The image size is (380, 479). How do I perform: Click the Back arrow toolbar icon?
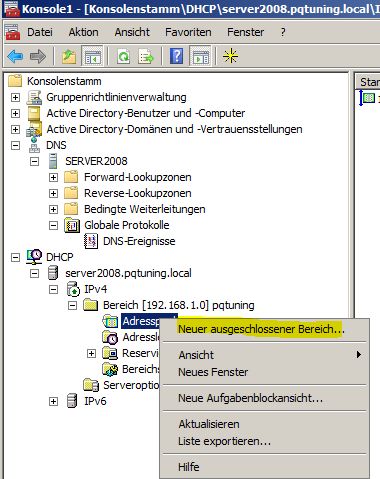coord(15,56)
